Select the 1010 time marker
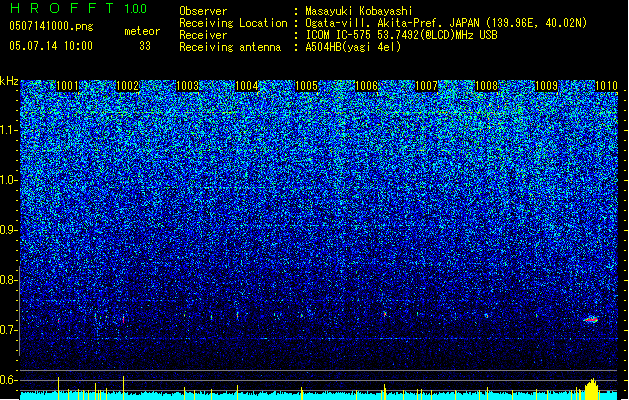The image size is (629, 400). click(606, 86)
